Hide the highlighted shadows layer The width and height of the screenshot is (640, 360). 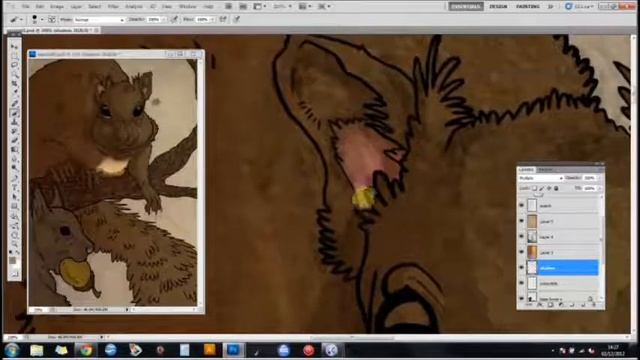click(x=522, y=267)
